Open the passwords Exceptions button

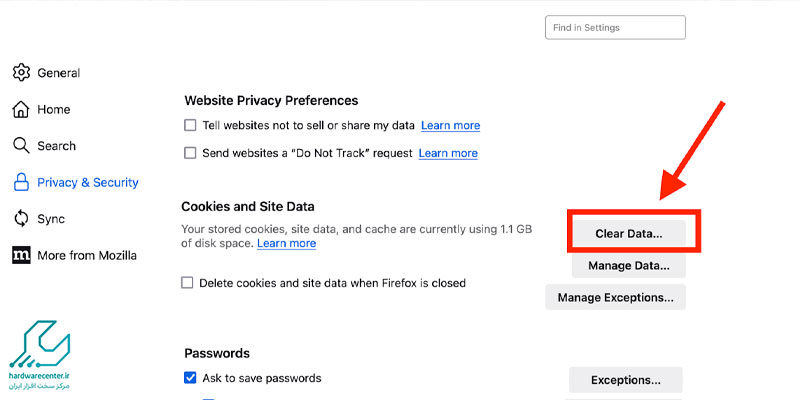tap(625, 380)
